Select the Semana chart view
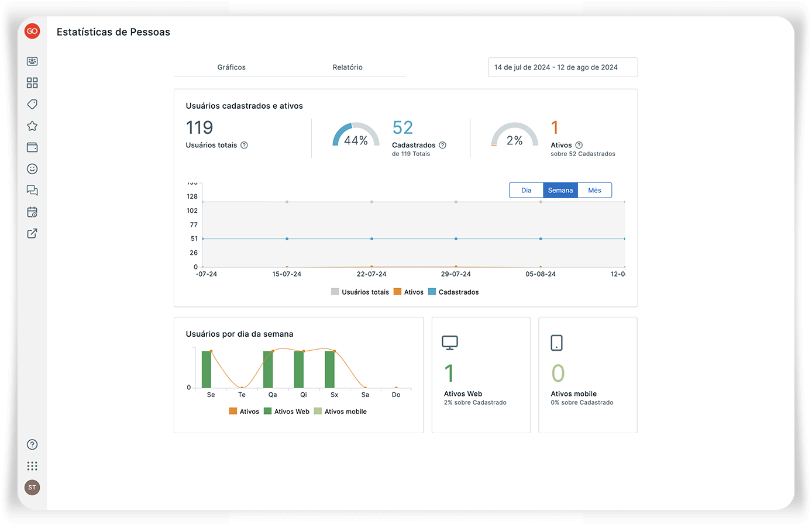The width and height of the screenshot is (812, 525). (560, 190)
